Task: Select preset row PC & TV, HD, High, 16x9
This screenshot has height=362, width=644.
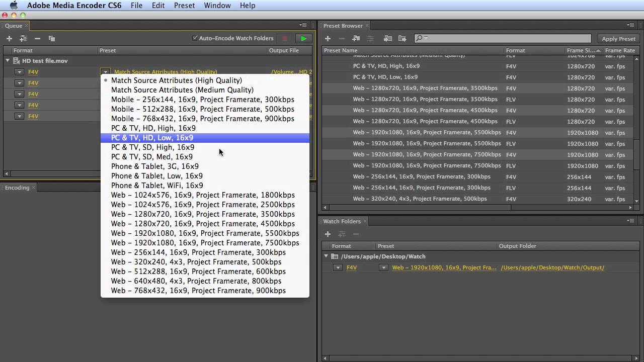Action: [x=477, y=66]
